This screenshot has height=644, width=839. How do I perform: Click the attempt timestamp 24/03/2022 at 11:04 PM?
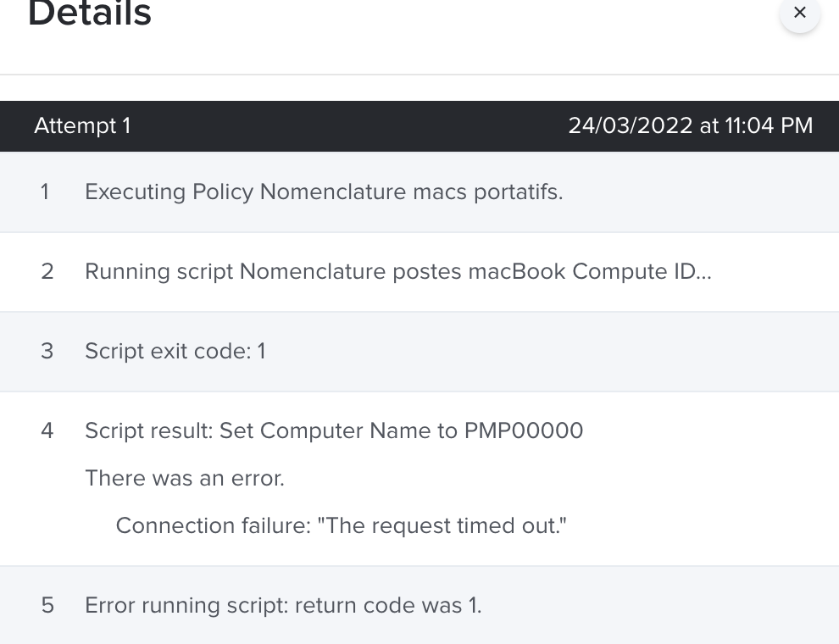tap(690, 125)
